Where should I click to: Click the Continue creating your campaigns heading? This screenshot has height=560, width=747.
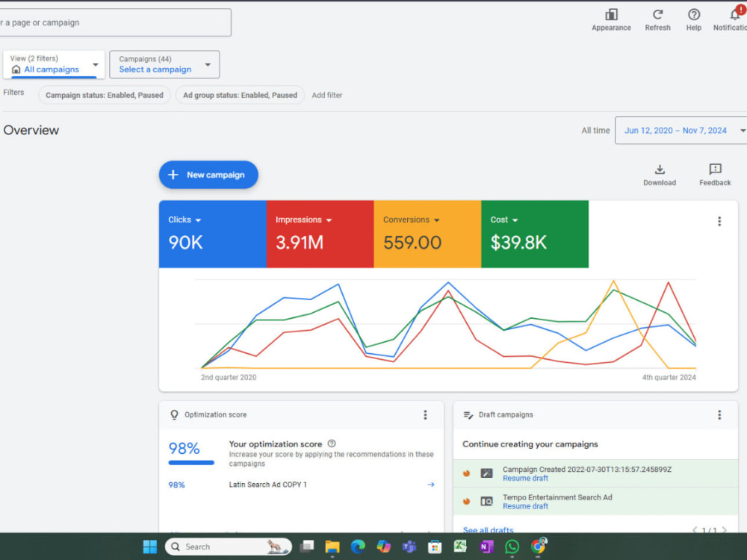(530, 444)
